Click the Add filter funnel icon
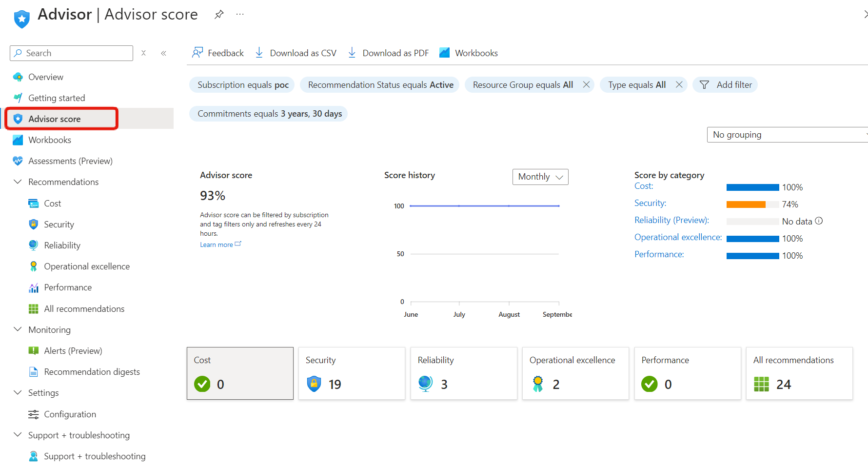The height and width of the screenshot is (470, 868). click(704, 85)
